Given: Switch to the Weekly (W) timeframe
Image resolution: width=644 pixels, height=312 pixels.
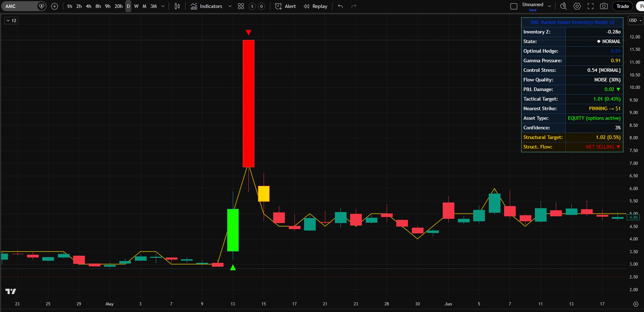Looking at the screenshot, I should [x=136, y=6].
